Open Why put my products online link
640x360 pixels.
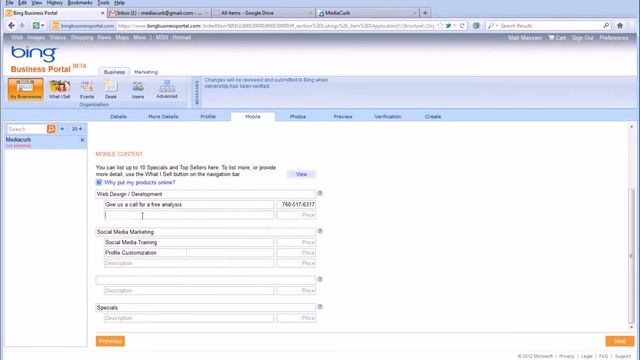[140, 182]
